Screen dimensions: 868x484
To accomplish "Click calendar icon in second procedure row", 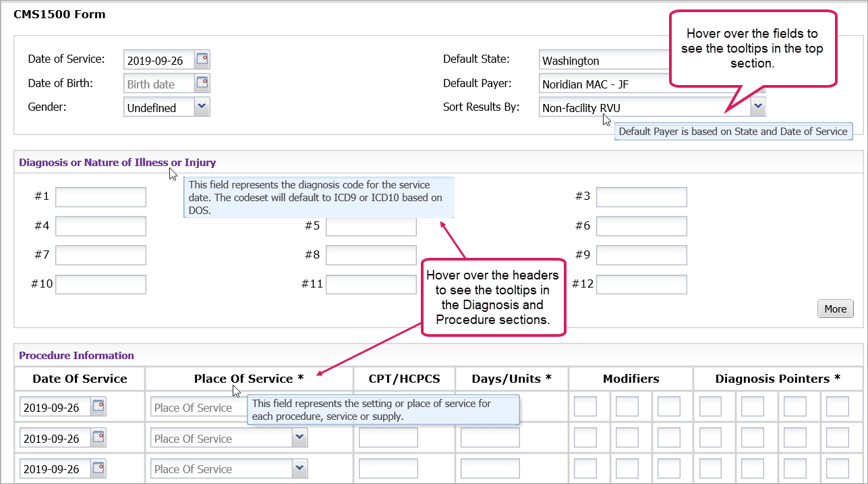I will (98, 438).
